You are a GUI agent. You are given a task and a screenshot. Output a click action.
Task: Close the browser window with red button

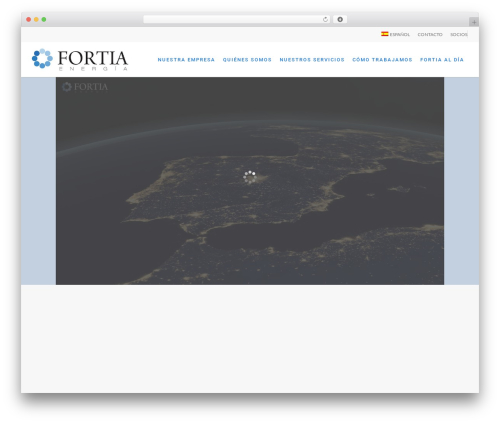tap(29, 19)
